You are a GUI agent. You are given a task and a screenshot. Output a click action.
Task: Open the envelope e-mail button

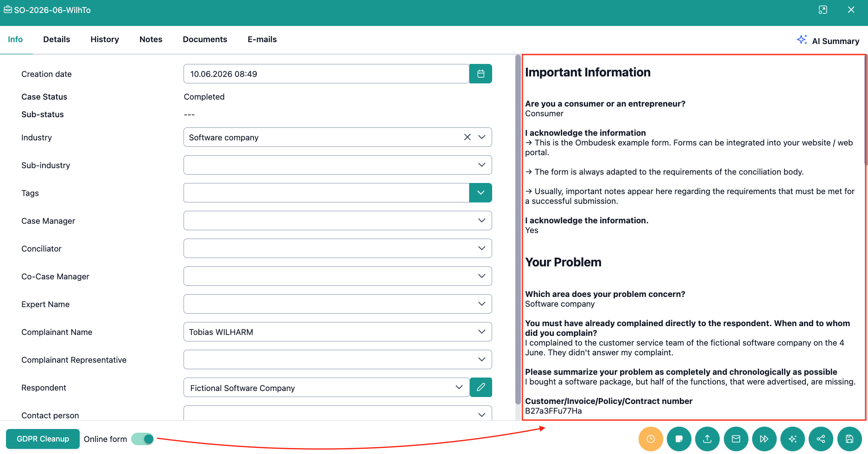point(736,439)
